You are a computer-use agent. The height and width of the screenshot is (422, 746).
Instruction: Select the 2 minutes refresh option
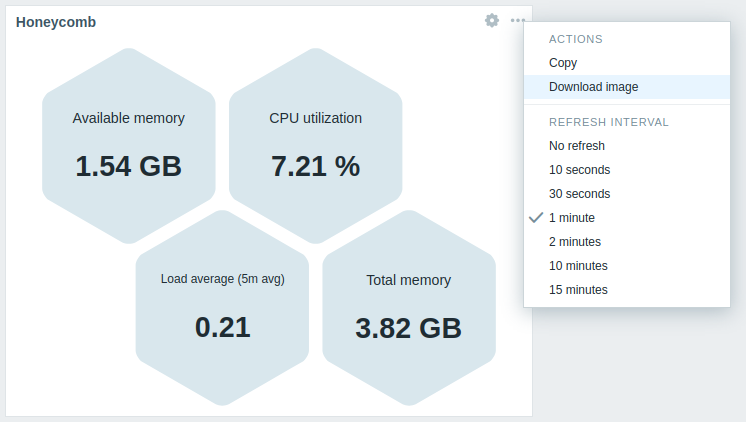point(627,242)
